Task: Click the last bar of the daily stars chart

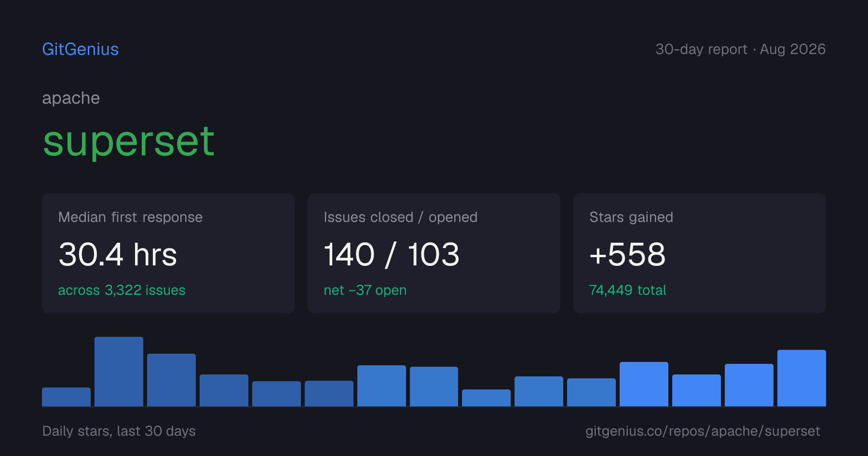Action: click(x=801, y=378)
